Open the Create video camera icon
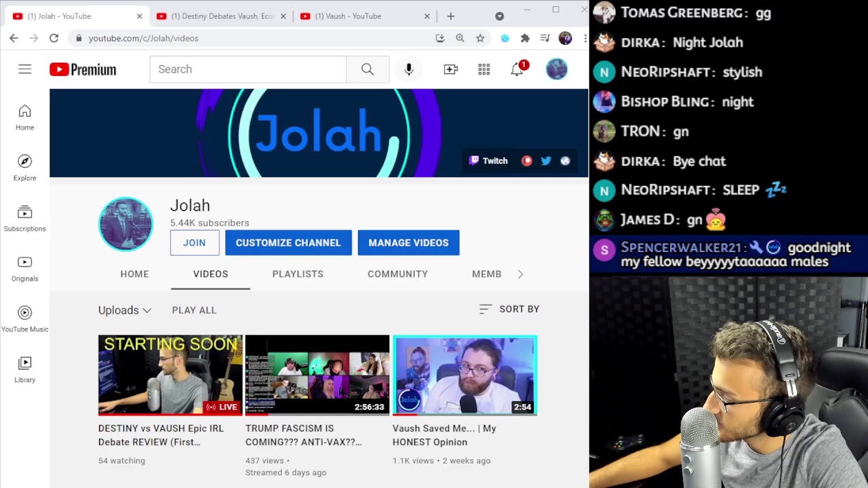Viewport: 868px width, 488px height. [x=451, y=69]
